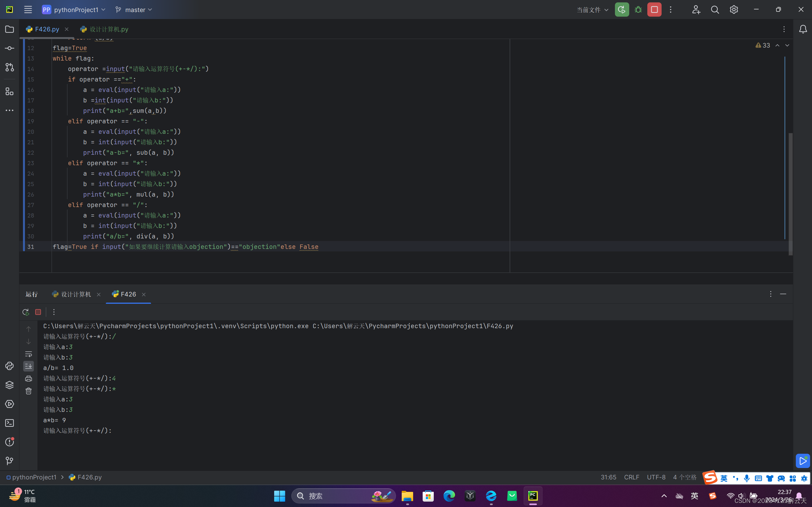Click the editor vertical scrollbar thumb
Screen dimensions: 812x507
click(x=790, y=194)
